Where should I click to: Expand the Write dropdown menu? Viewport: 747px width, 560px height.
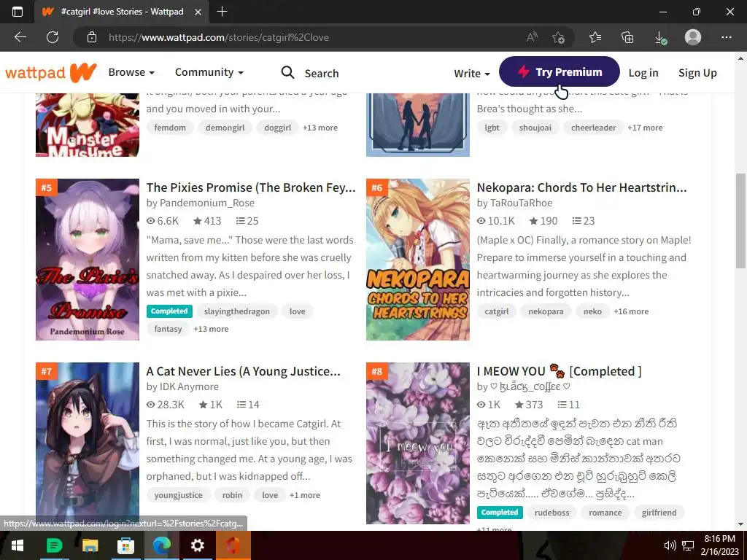472,74
